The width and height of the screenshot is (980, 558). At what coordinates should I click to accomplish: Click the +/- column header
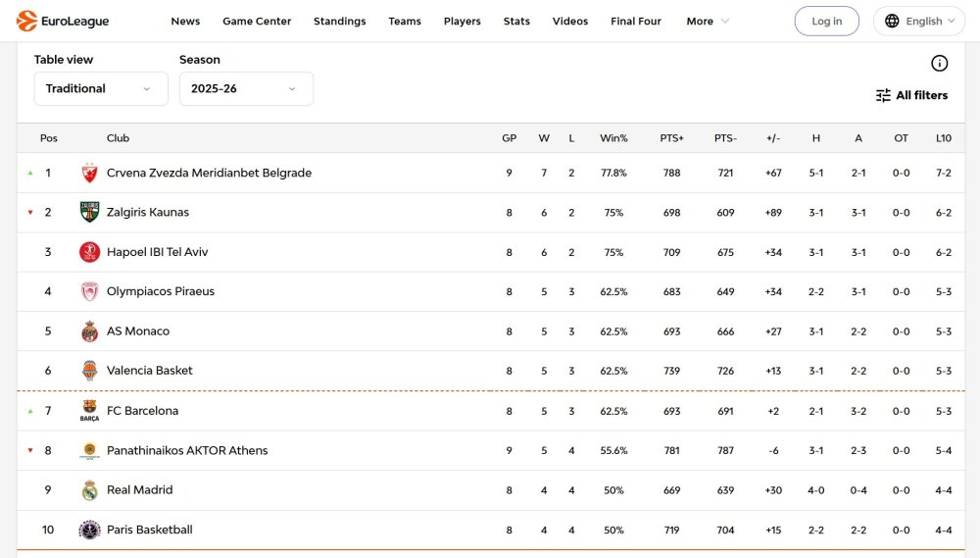point(773,138)
